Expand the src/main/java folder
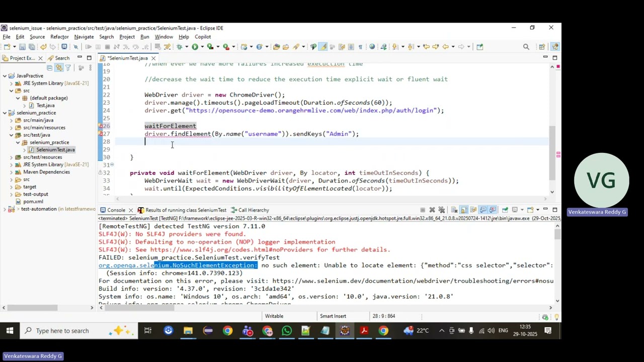The height and width of the screenshot is (362, 644). [x=12, y=120]
